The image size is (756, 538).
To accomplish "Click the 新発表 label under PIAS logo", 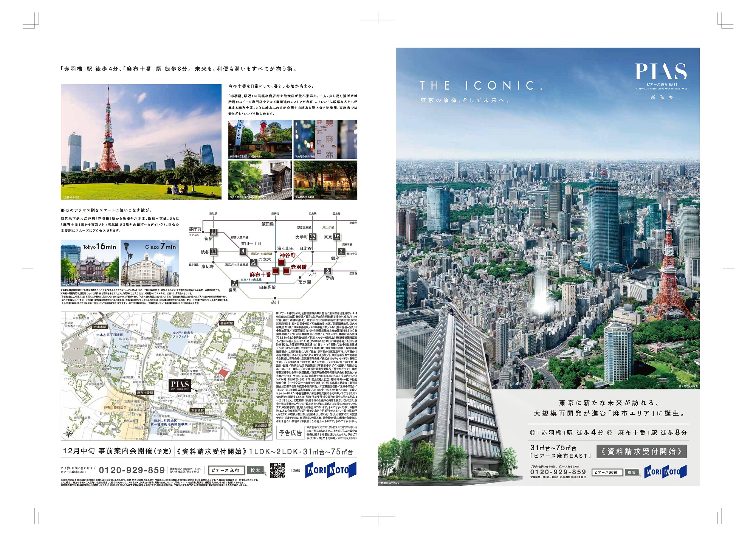I will [661, 98].
